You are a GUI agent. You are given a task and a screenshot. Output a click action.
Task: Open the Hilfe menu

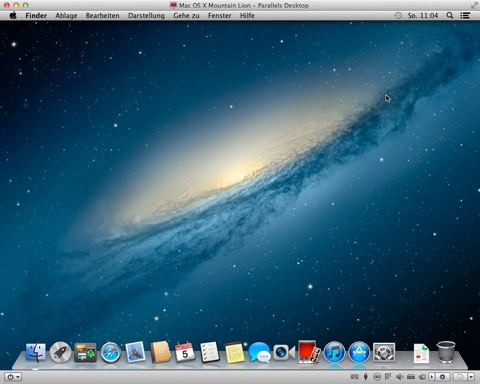[247, 16]
